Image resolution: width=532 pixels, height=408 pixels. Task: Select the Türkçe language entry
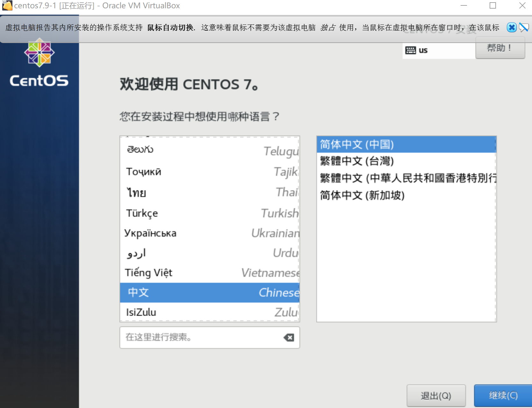coord(191,213)
